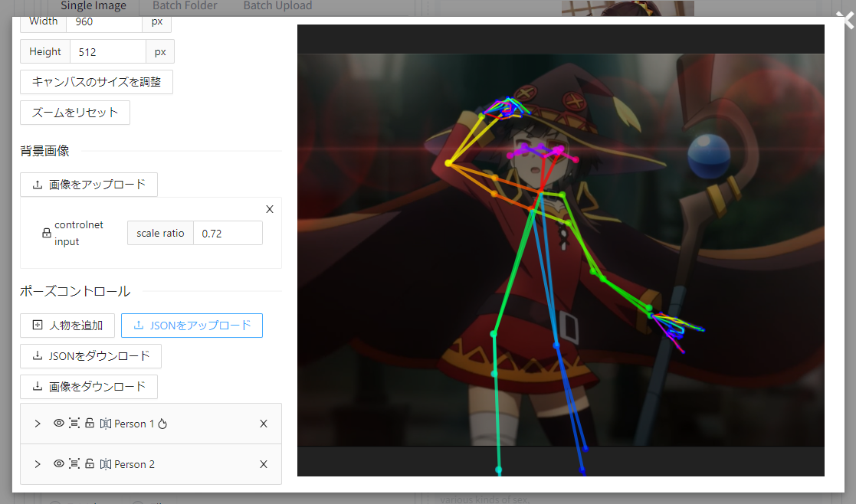The height and width of the screenshot is (504, 856).
Task: Click the ポーズコントロール section heading
Action: (x=75, y=291)
